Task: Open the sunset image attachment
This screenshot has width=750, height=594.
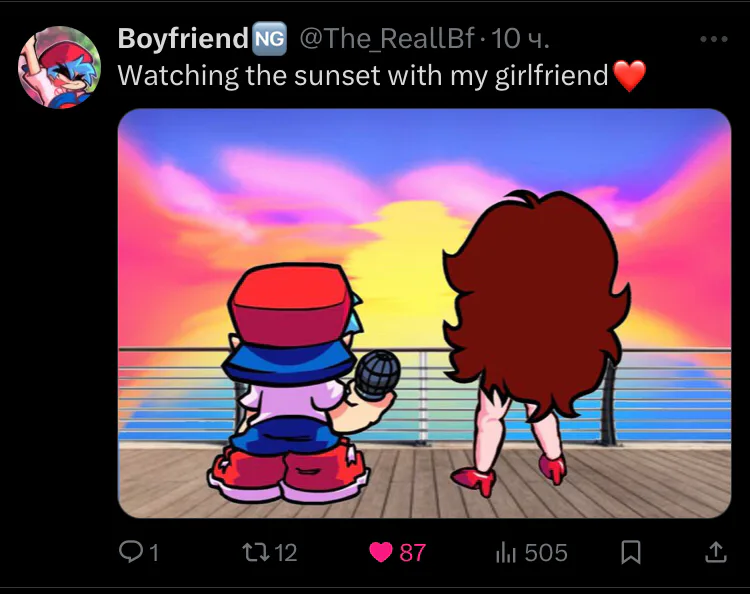Action: pyautogui.click(x=424, y=313)
